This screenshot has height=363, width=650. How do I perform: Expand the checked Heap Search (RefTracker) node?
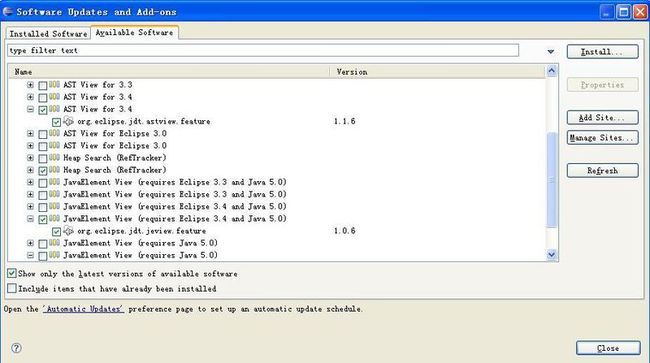pyautogui.click(x=30, y=170)
